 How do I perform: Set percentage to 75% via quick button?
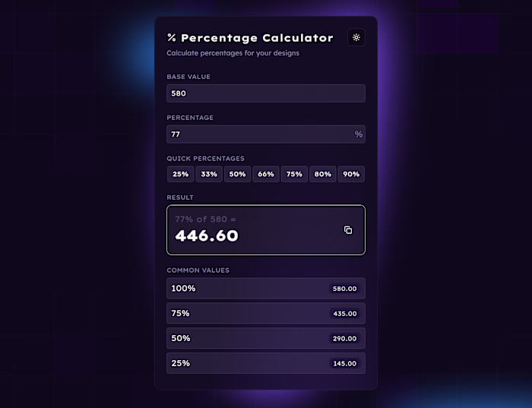click(294, 174)
